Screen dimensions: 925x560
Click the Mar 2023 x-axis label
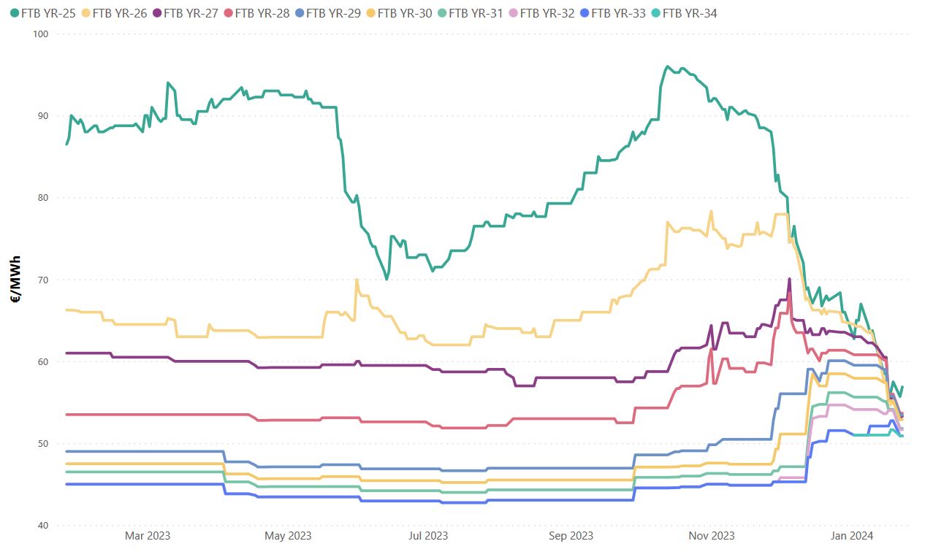pos(148,537)
